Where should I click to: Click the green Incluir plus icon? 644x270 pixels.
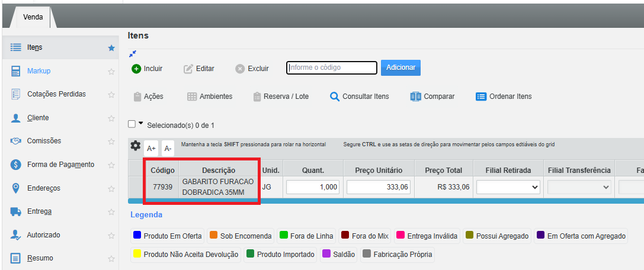tap(136, 69)
